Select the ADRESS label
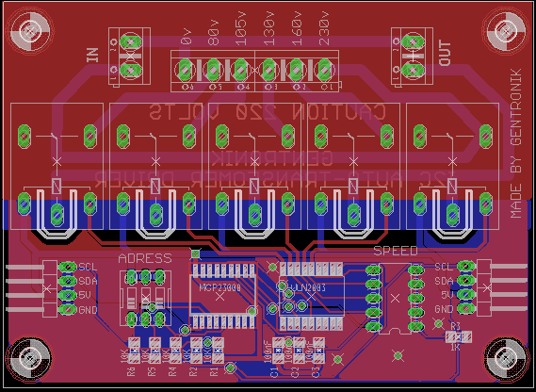This screenshot has width=536, height=392. click(x=145, y=258)
